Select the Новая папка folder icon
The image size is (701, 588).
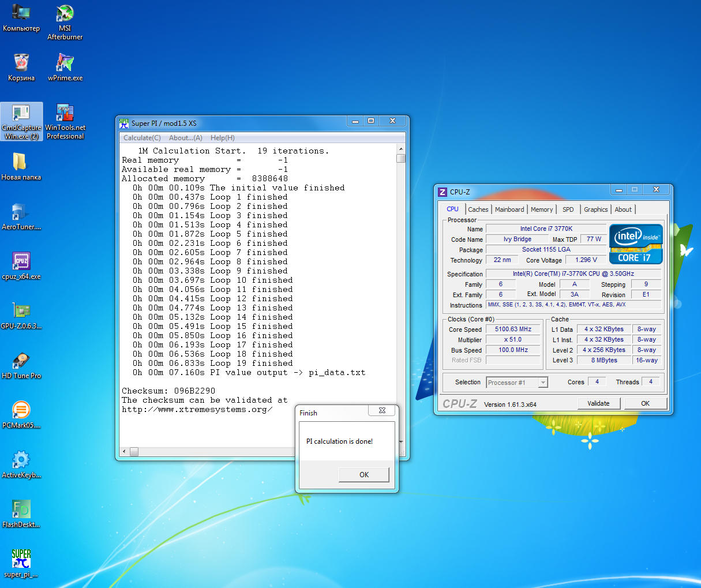(x=21, y=167)
